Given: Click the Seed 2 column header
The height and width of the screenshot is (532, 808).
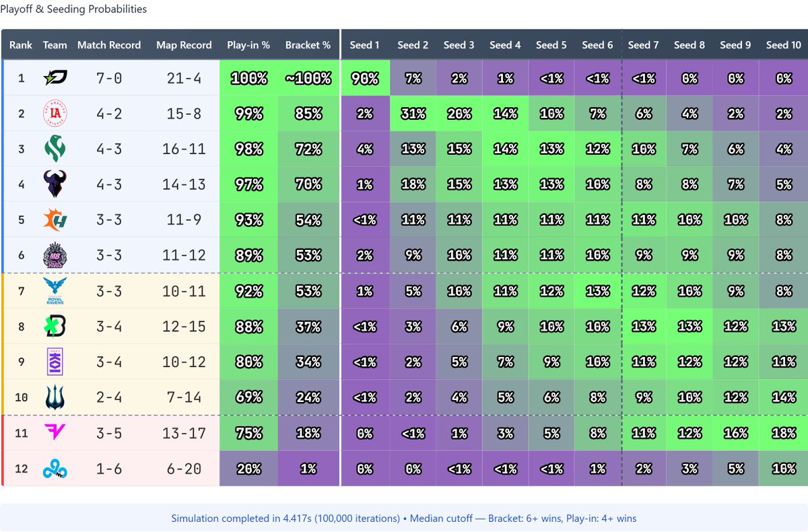Looking at the screenshot, I should pos(413,45).
